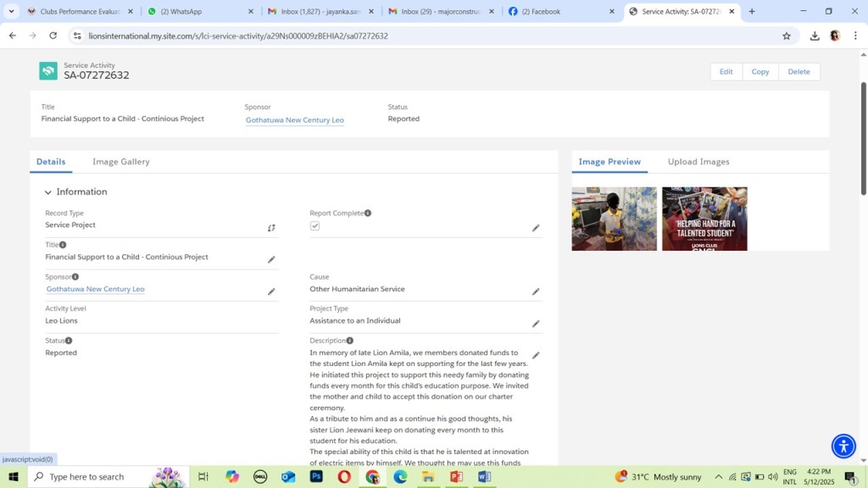Open the notification center icon

(x=851, y=476)
